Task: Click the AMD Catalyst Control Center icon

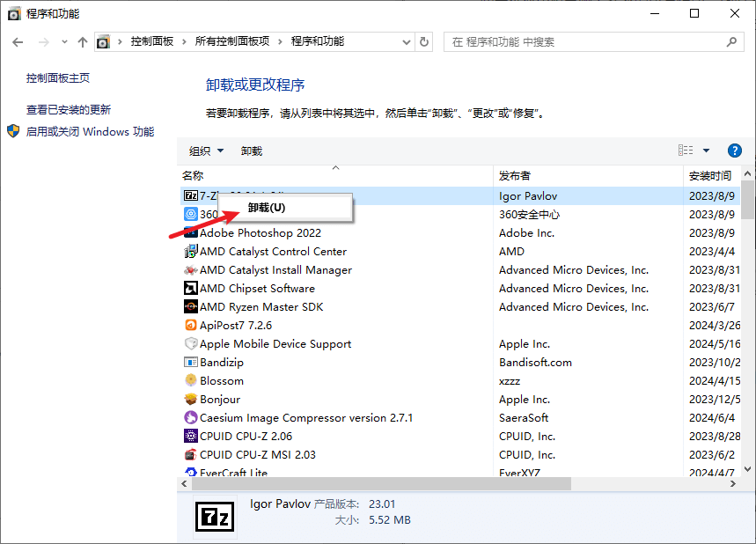Action: point(193,251)
